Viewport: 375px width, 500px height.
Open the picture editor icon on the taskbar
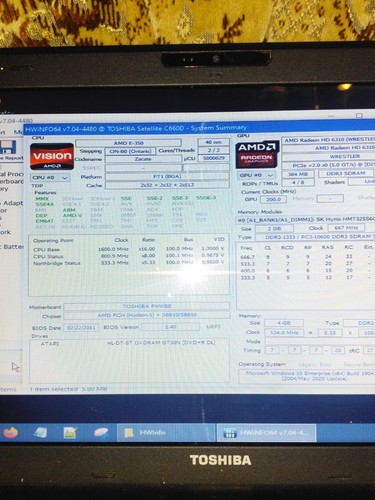point(70,433)
